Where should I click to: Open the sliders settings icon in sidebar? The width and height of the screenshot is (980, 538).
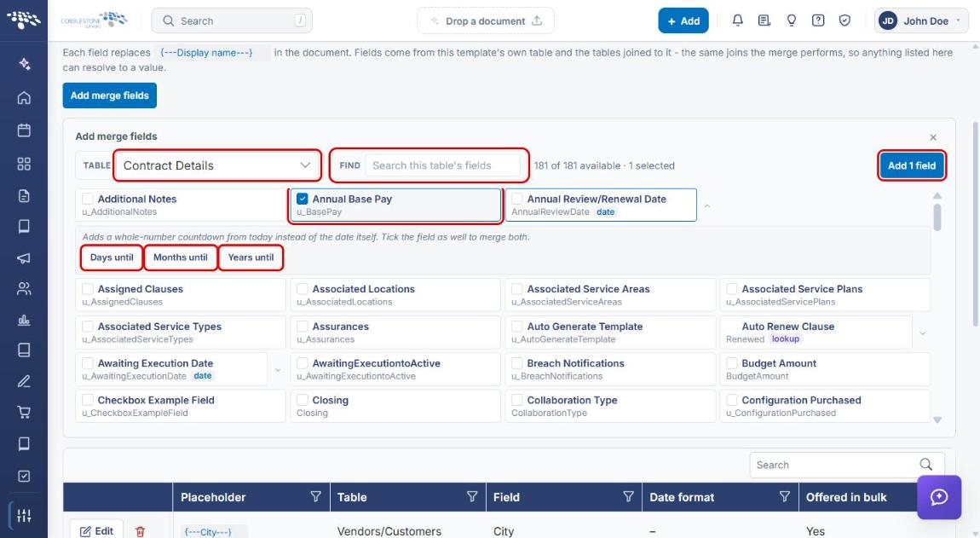(24, 516)
